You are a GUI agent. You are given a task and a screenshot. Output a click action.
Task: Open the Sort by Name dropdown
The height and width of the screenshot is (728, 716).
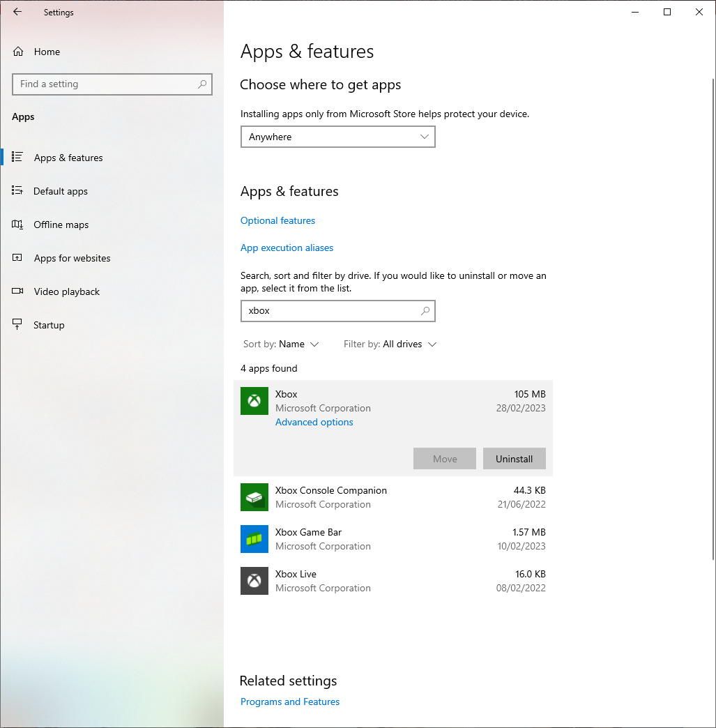(281, 344)
